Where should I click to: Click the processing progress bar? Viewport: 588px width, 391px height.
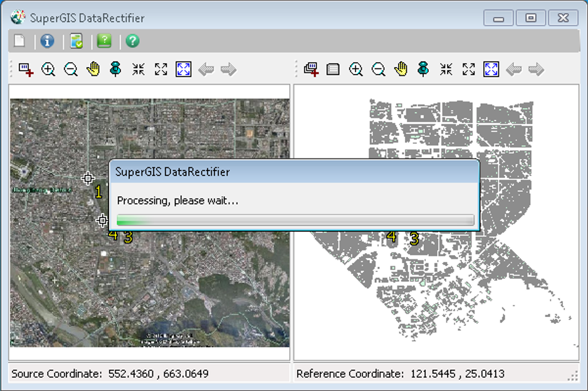295,220
